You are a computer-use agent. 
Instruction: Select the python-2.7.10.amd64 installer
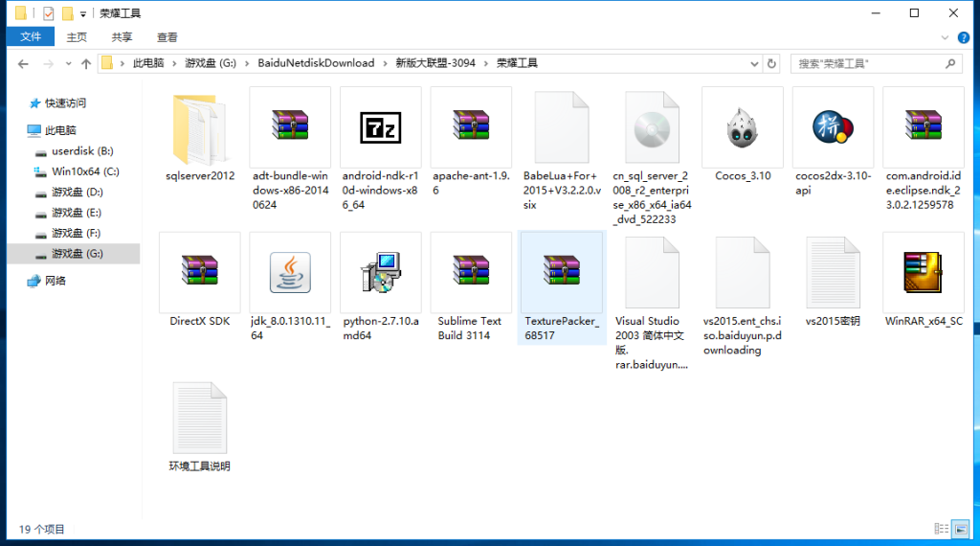click(381, 272)
